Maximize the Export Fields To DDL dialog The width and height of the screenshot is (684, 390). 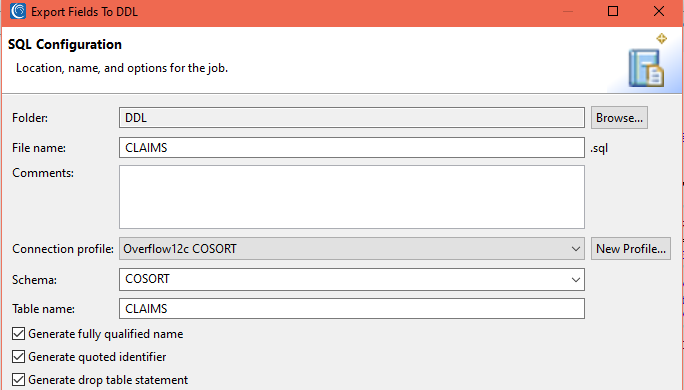click(x=613, y=11)
